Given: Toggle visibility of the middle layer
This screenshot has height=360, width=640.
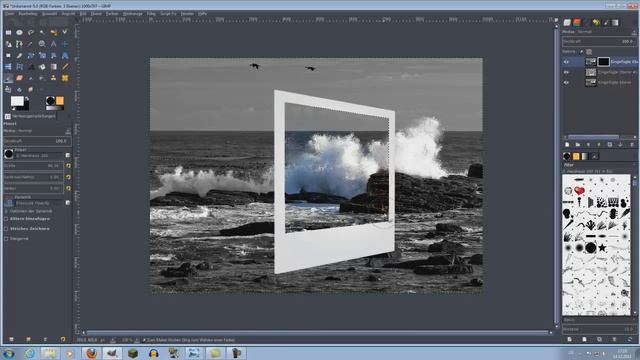Looking at the screenshot, I should coord(566,72).
